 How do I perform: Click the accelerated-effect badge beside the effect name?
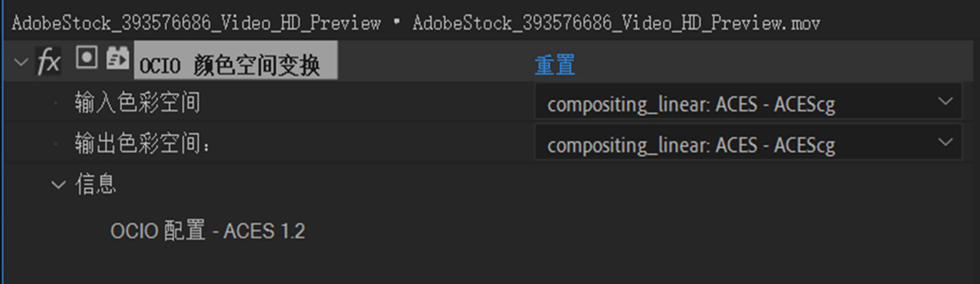pyautogui.click(x=117, y=58)
